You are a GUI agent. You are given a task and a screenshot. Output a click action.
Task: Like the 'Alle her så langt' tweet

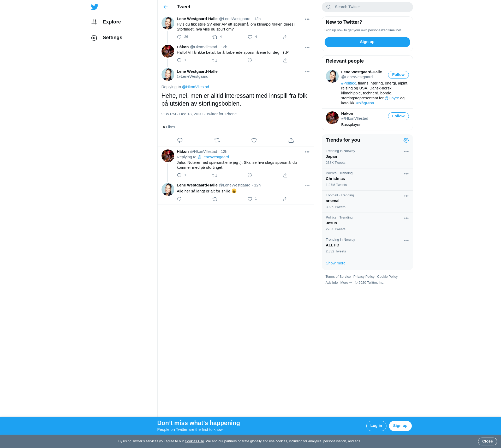(250, 199)
